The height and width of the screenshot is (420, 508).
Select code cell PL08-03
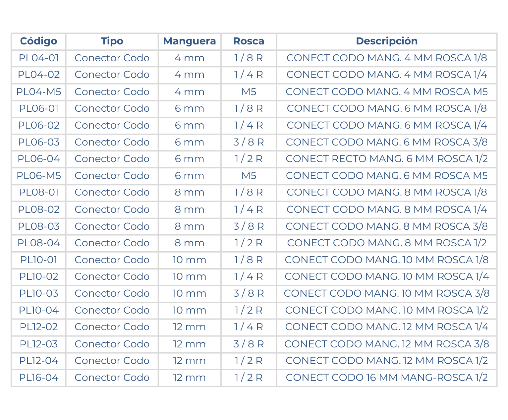tap(39, 226)
